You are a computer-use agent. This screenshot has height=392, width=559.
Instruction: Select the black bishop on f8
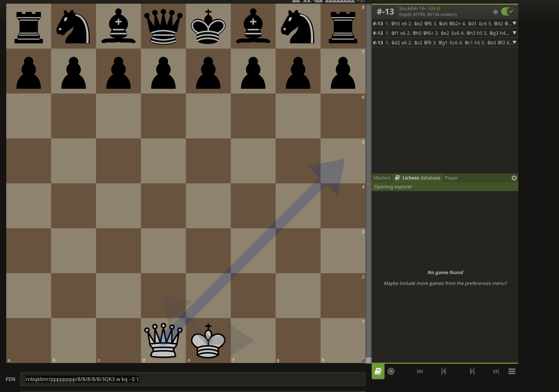[x=253, y=26]
